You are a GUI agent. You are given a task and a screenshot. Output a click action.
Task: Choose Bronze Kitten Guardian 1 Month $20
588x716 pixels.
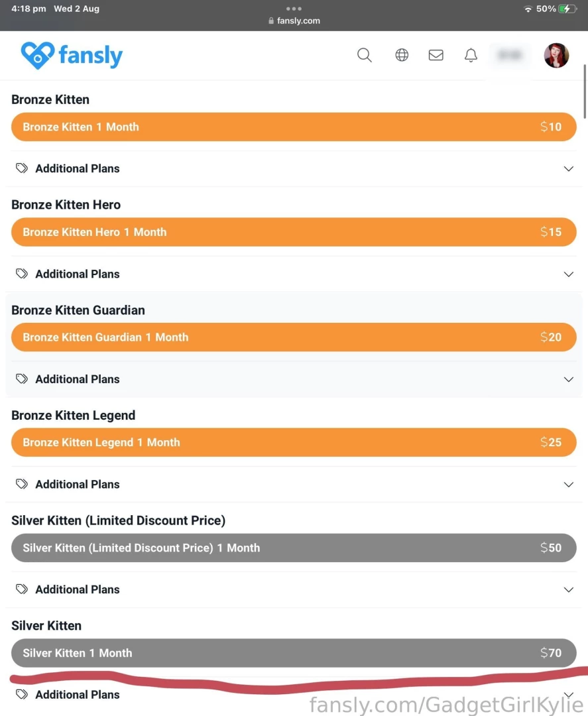pyautogui.click(x=294, y=337)
